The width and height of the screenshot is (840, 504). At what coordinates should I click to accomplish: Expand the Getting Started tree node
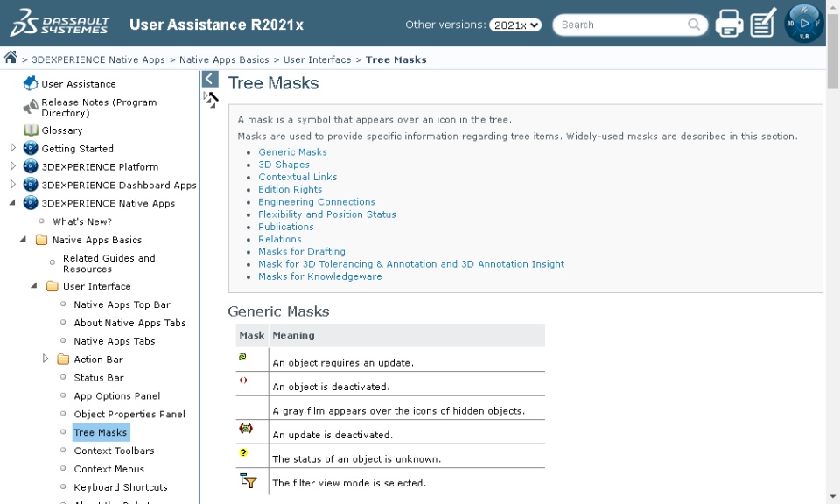tap(13, 148)
